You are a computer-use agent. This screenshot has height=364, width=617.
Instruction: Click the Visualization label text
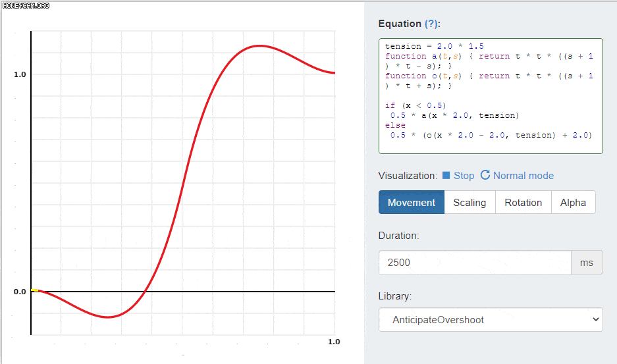408,176
